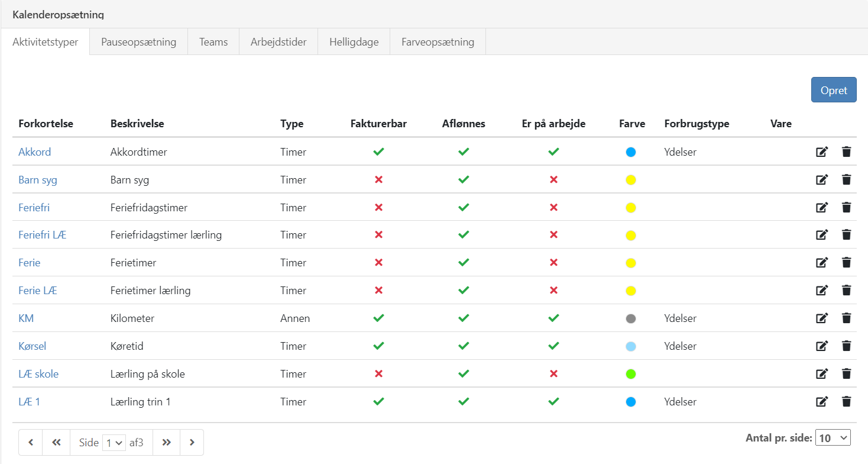Go to next page arrow
Screen dimensions: 868x464
(192, 442)
